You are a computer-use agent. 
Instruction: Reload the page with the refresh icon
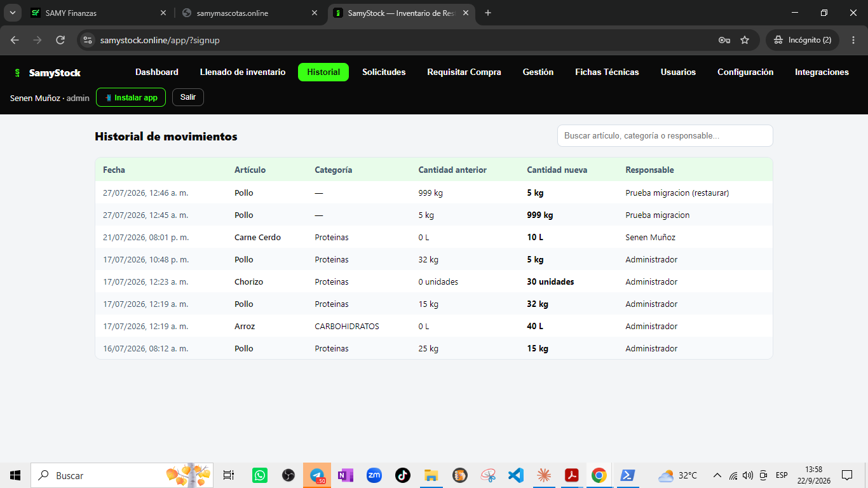pos(60,40)
